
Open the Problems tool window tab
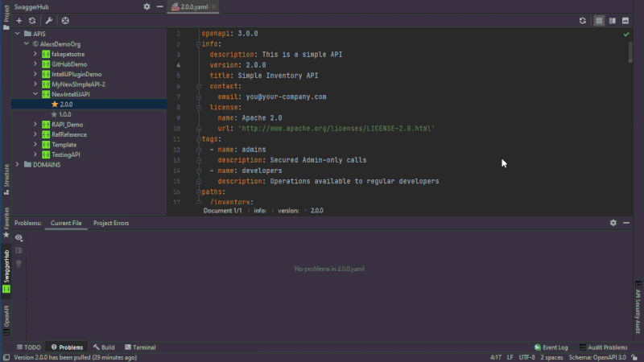[x=67, y=348]
